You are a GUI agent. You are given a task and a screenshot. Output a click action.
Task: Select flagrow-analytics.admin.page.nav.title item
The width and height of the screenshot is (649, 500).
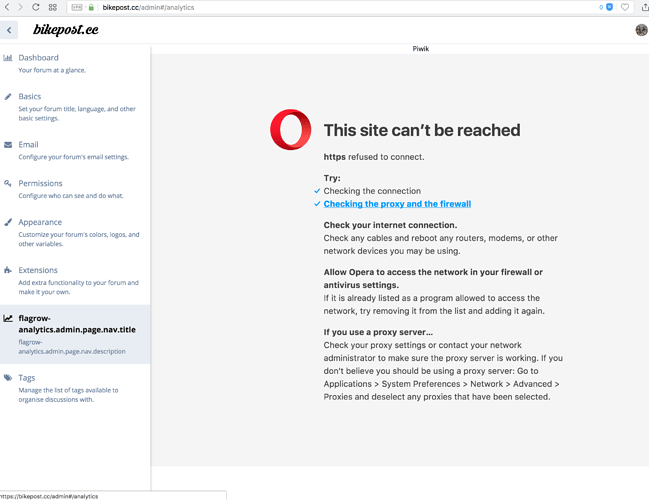point(75,334)
